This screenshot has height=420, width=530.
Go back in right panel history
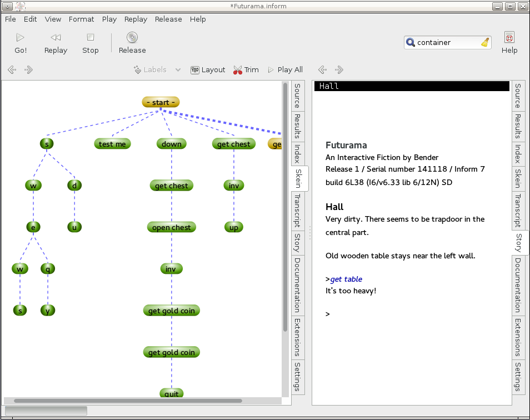coord(323,70)
